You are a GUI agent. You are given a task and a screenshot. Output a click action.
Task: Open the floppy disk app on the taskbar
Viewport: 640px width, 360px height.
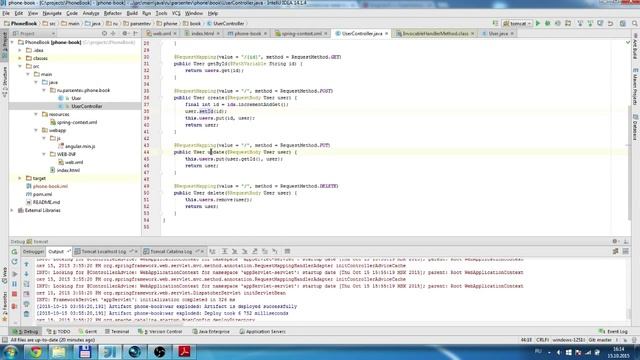84,351
